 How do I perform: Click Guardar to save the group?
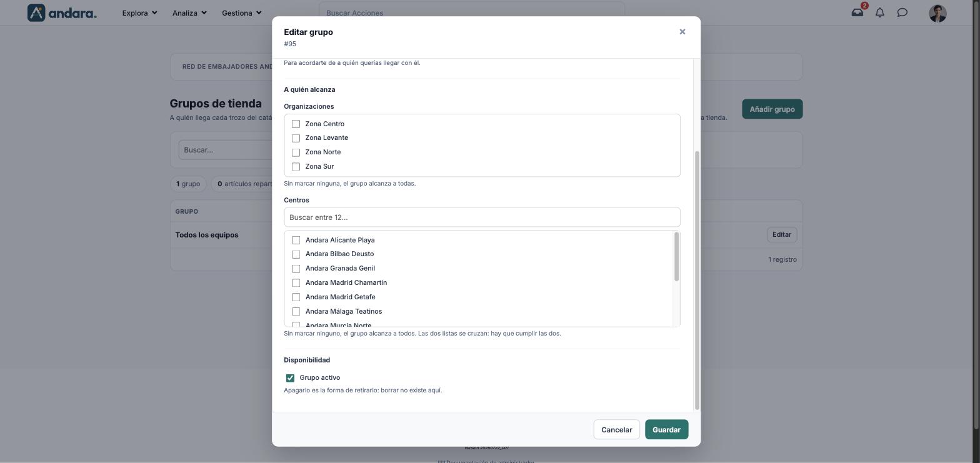tap(666, 430)
